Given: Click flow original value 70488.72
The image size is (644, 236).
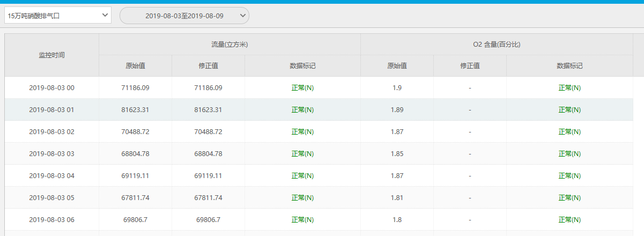Looking at the screenshot, I should [x=136, y=131].
